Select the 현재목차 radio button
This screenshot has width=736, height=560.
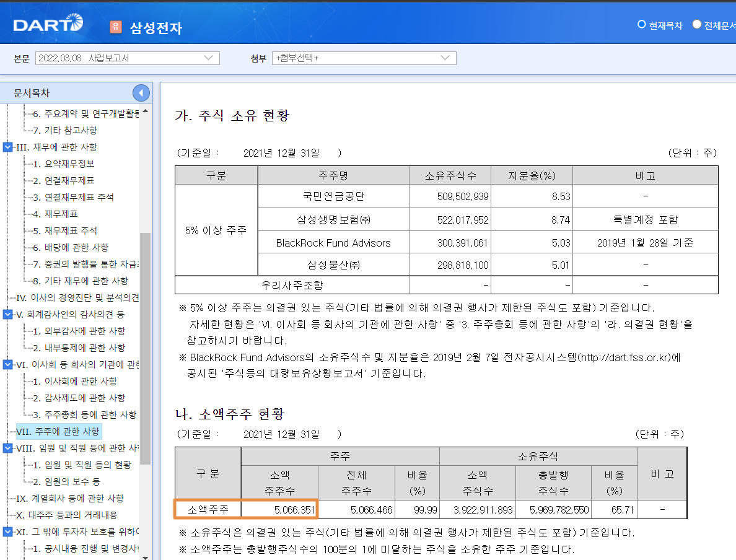click(641, 24)
